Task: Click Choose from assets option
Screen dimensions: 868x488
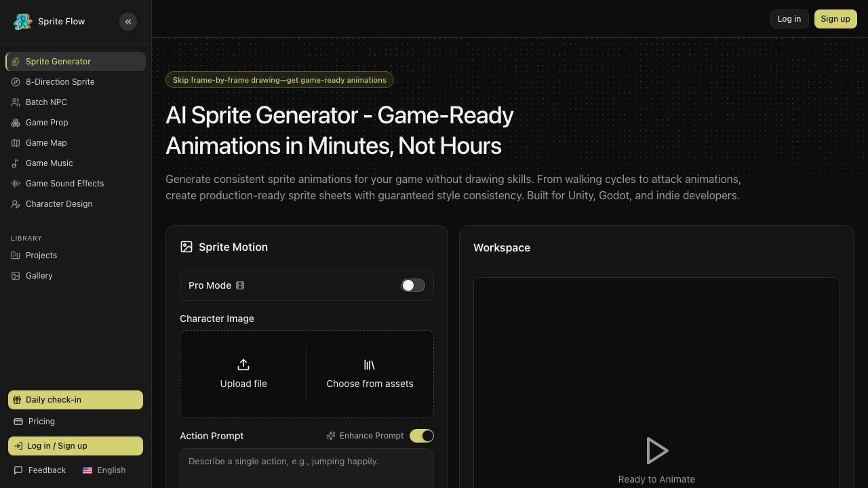Action: [x=370, y=374]
